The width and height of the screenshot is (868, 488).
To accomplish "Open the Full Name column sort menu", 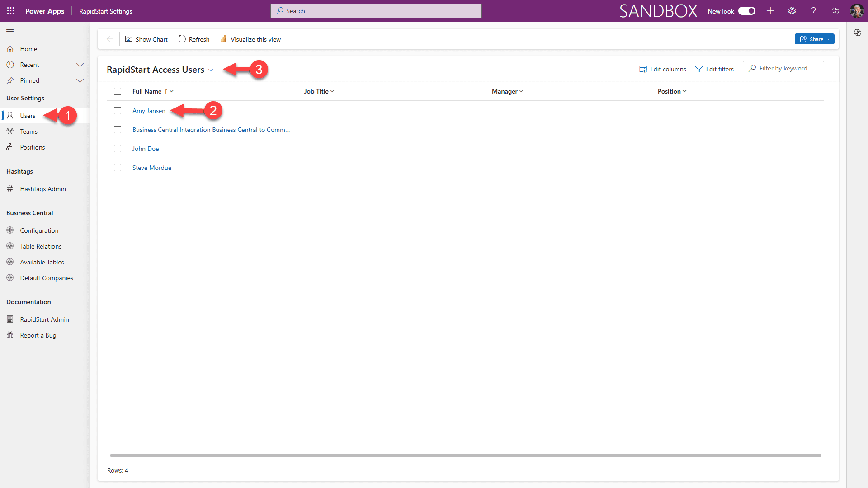I will coord(171,91).
